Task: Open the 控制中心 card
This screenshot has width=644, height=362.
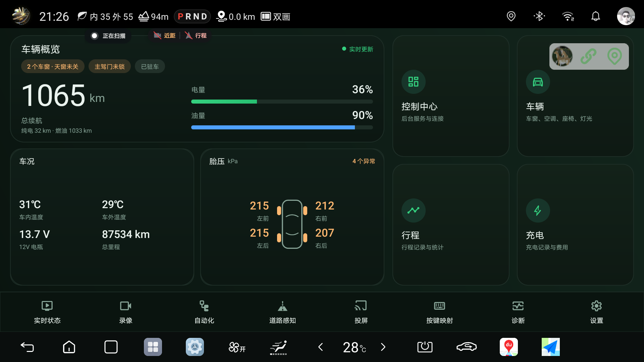Action: pyautogui.click(x=451, y=96)
